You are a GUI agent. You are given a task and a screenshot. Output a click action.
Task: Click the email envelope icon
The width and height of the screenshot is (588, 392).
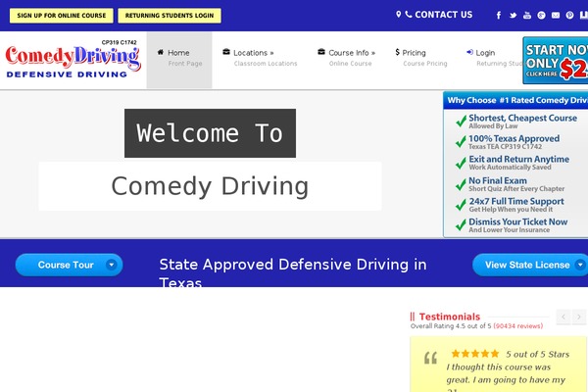pyautogui.click(x=556, y=16)
